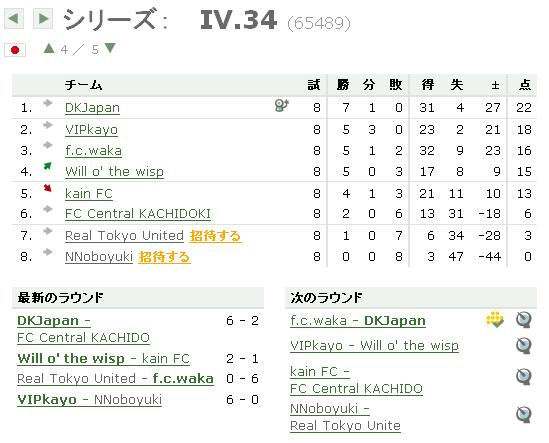The height and width of the screenshot is (443, 549).
Task: Click the yellow icon on f.c.waka – DKJapan fixture
Action: (x=495, y=319)
